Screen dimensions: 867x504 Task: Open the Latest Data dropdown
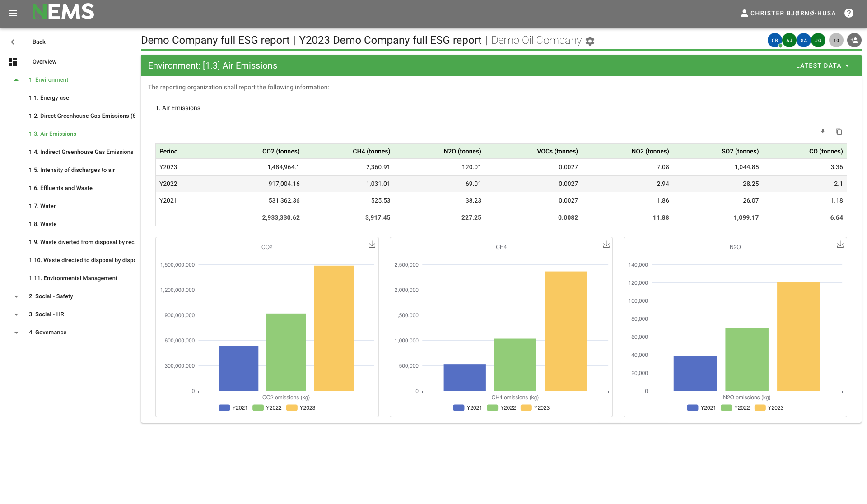pos(823,66)
